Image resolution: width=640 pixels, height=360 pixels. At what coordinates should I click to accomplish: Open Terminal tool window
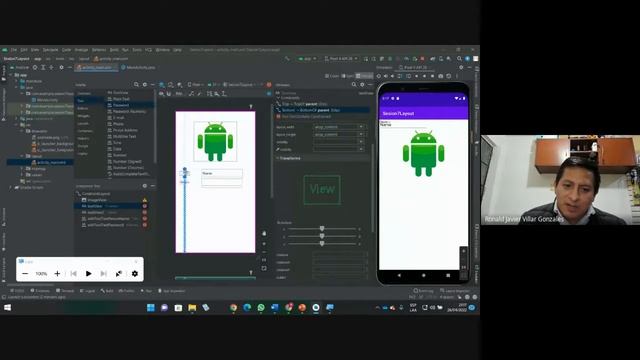pos(65,291)
